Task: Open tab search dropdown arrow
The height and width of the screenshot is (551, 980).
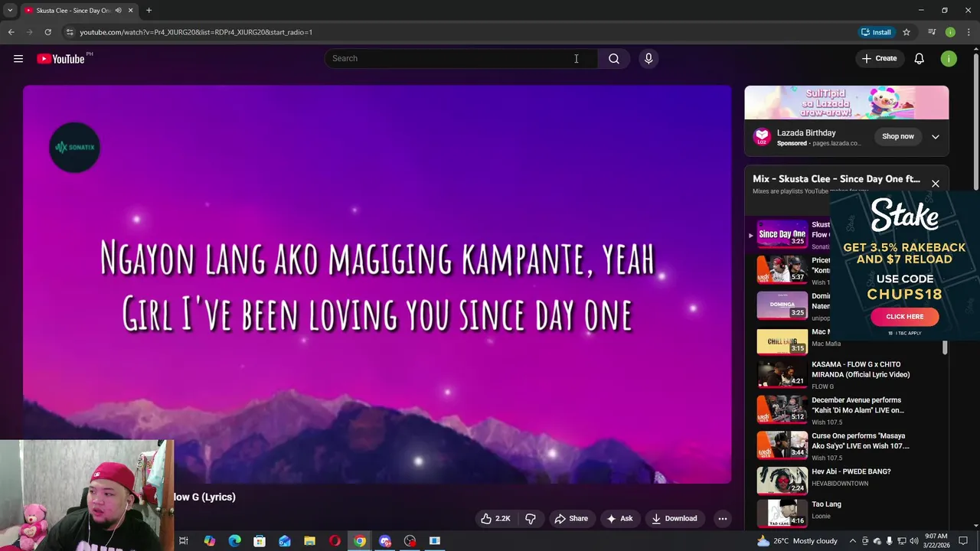Action: (x=10, y=10)
